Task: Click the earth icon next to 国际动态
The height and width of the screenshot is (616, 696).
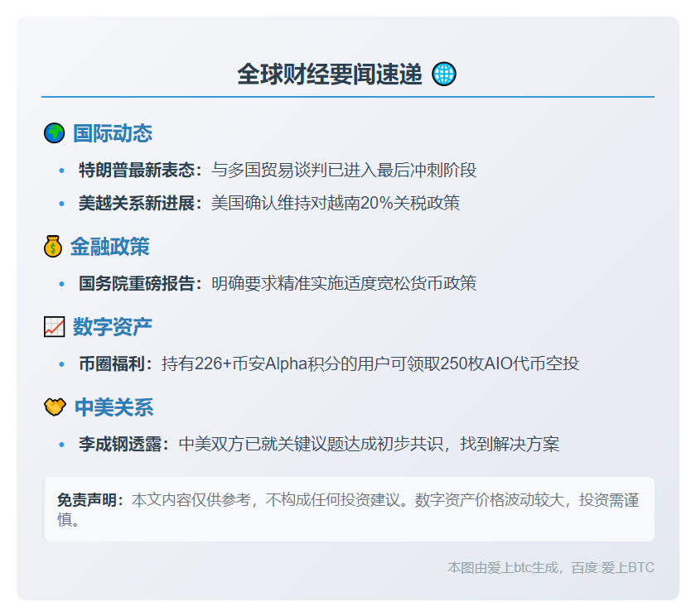Action: point(54,133)
